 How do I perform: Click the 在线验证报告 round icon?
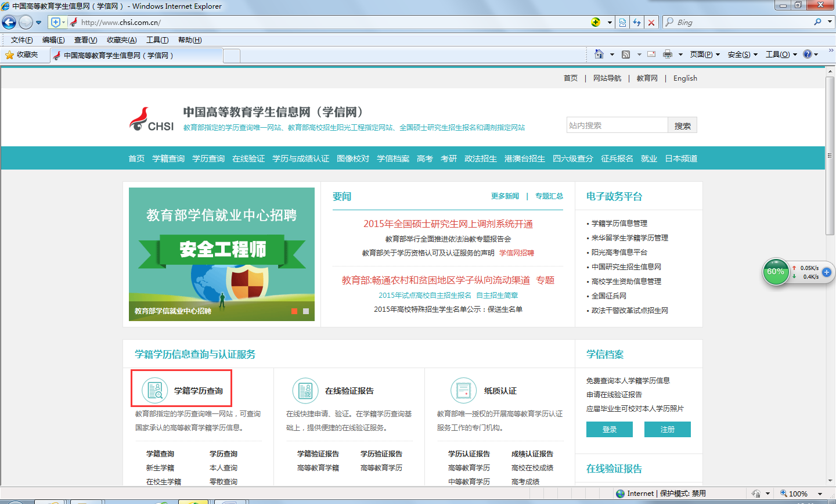(305, 390)
